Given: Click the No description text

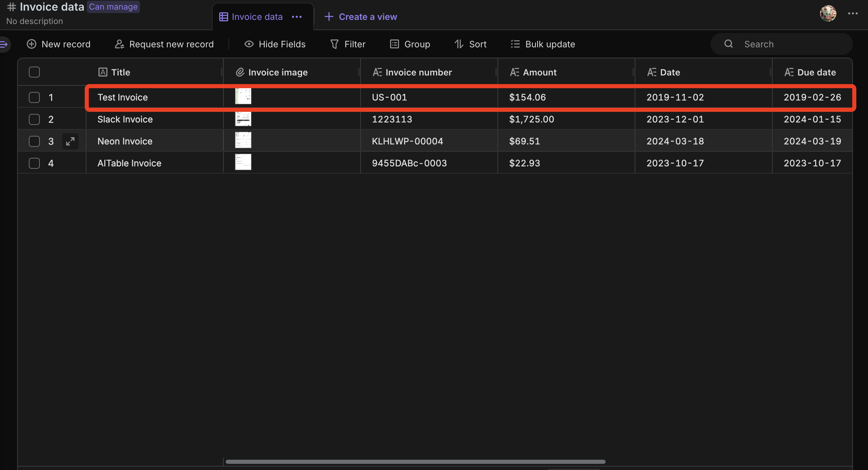Looking at the screenshot, I should pyautogui.click(x=35, y=21).
